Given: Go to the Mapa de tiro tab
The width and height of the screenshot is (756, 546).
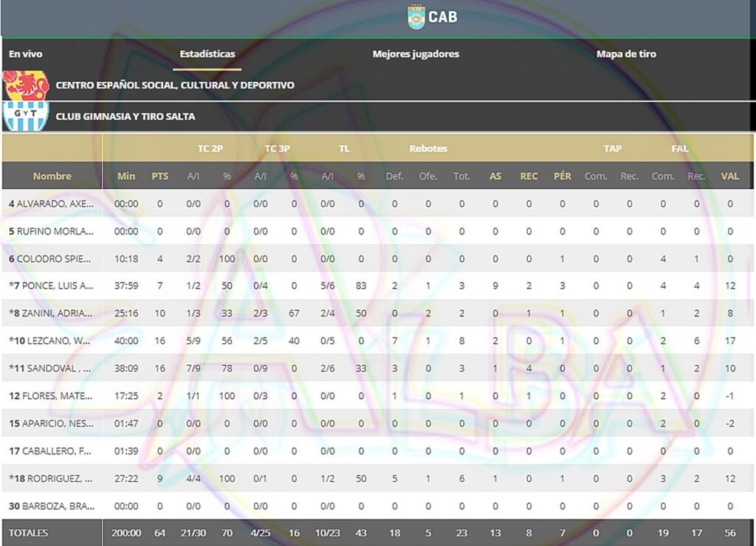Looking at the screenshot, I should [x=626, y=54].
